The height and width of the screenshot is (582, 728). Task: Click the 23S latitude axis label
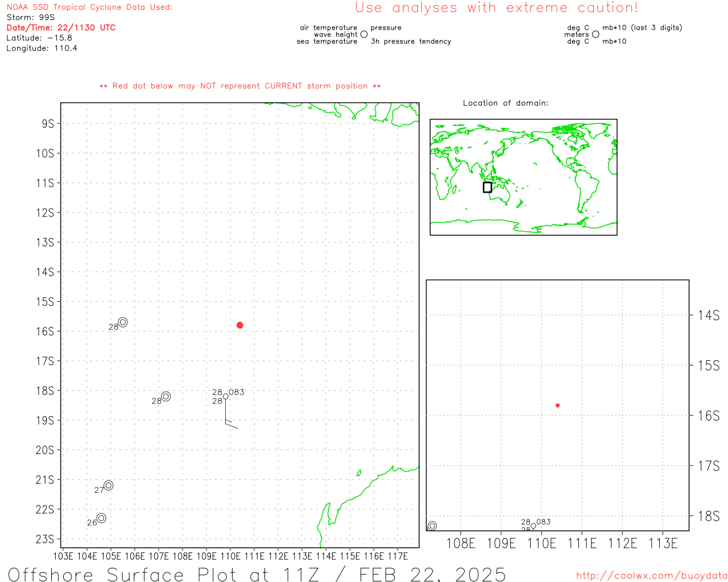tap(45, 539)
